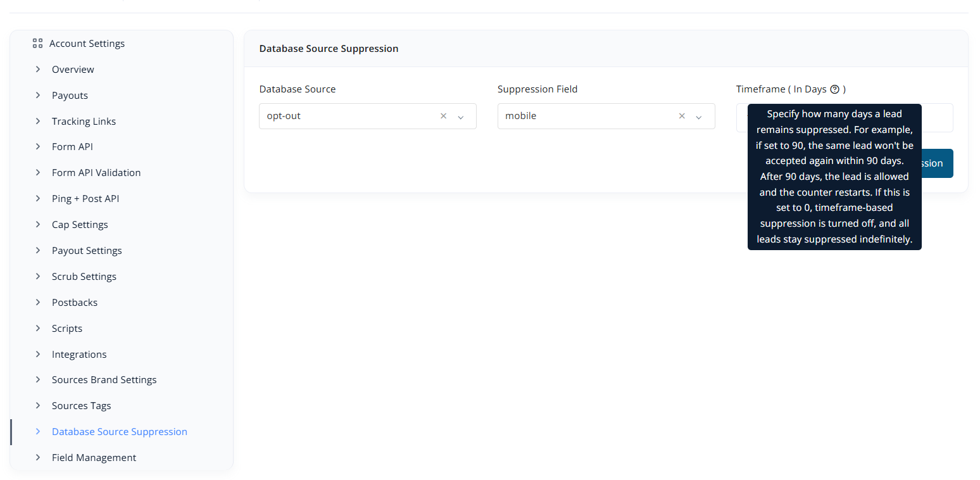Click the blue button partly hidden by the tooltip
Screen dimensions: 980x480
pos(938,163)
